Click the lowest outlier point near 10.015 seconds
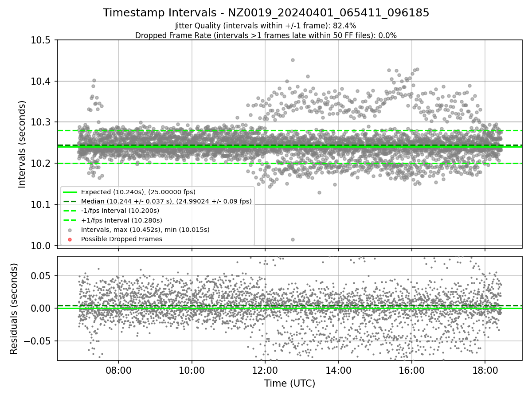 [x=293, y=239]
